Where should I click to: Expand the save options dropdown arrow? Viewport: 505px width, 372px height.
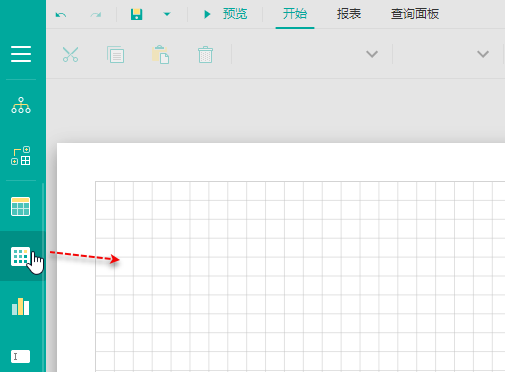click(x=167, y=14)
